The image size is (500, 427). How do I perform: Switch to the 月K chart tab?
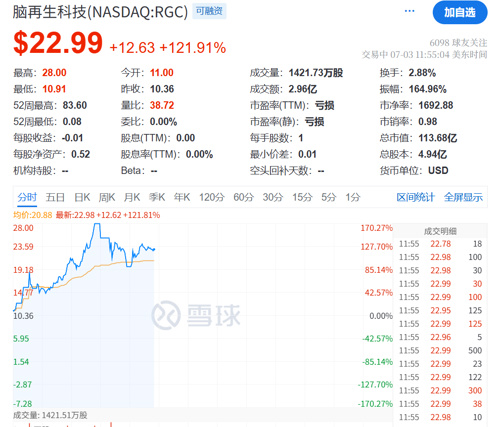[x=132, y=197]
